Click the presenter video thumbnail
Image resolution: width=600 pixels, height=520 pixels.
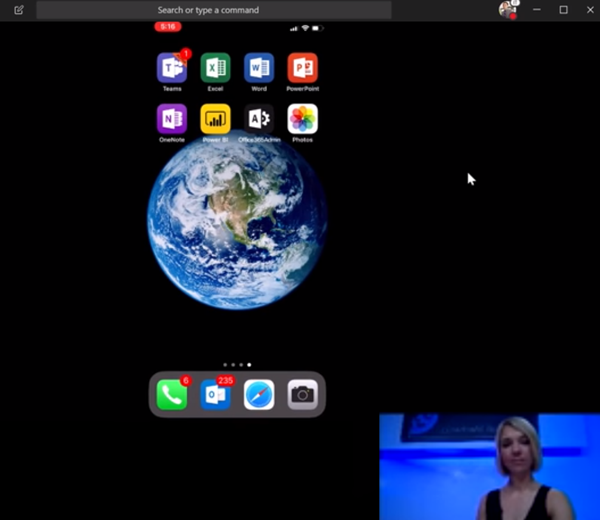coord(489,466)
